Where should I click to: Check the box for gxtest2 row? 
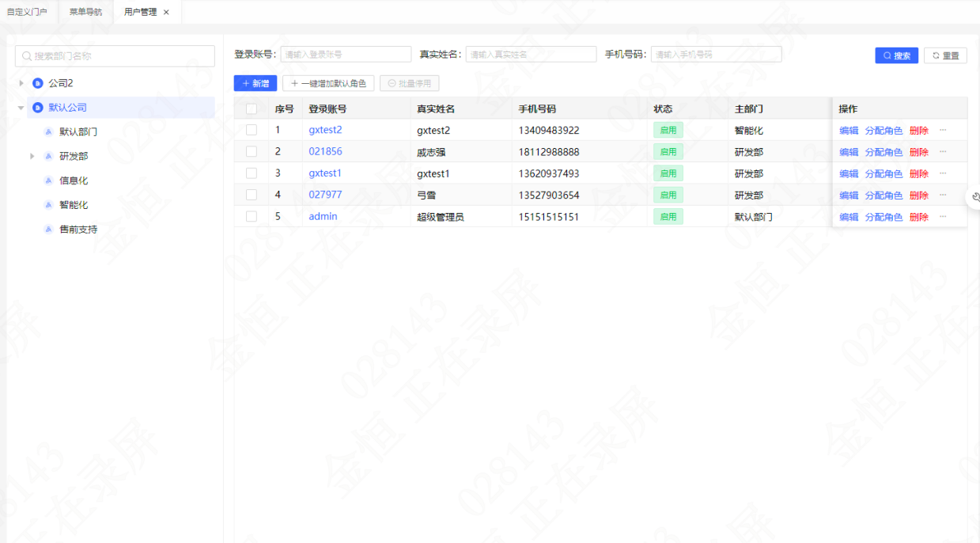252,130
